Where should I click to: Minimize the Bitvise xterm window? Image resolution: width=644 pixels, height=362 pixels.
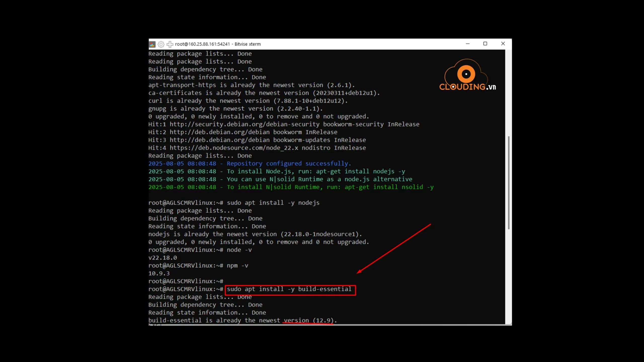click(x=468, y=44)
